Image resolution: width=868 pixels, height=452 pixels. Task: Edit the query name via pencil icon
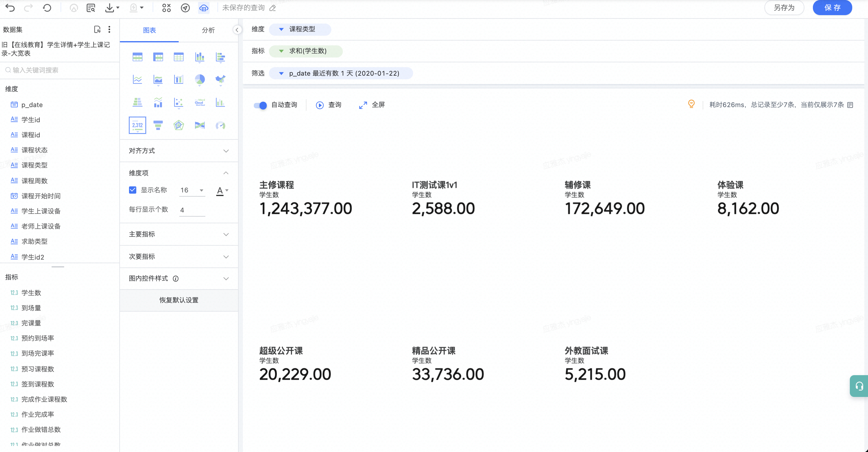click(273, 8)
